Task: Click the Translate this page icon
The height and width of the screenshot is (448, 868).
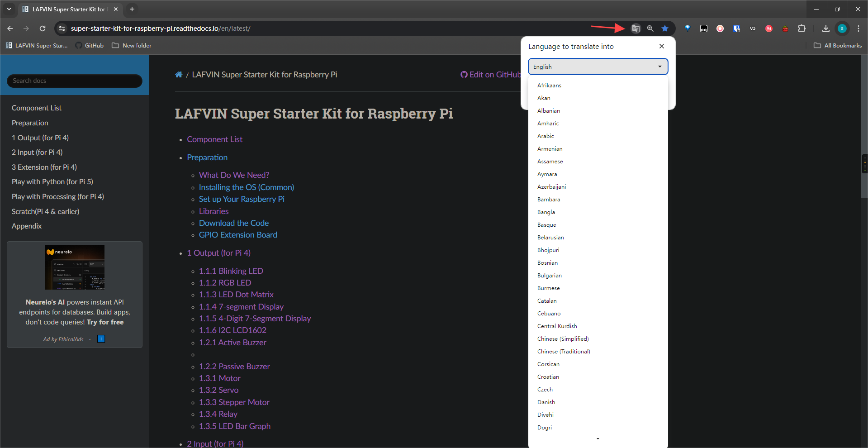Action: click(636, 29)
